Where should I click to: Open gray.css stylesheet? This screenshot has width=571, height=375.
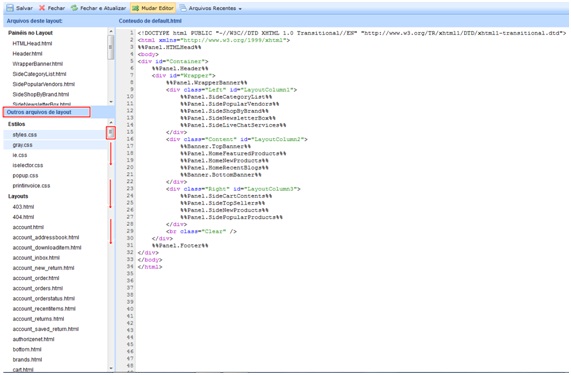23,145
